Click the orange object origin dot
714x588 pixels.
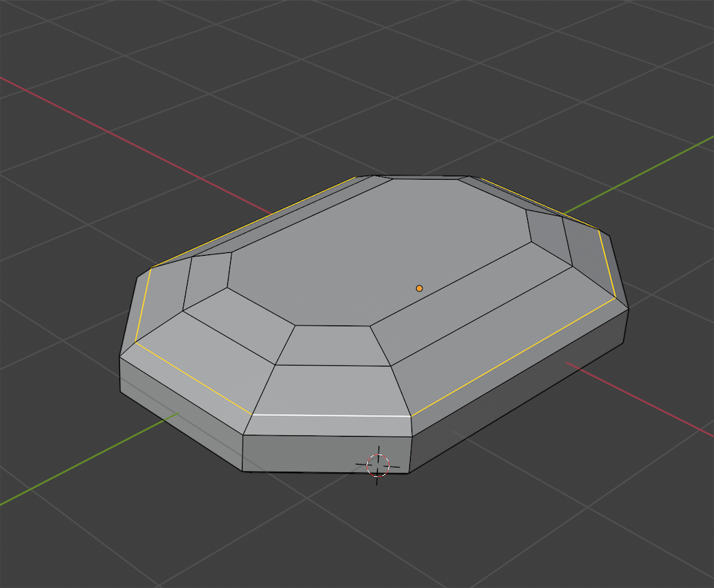(419, 288)
